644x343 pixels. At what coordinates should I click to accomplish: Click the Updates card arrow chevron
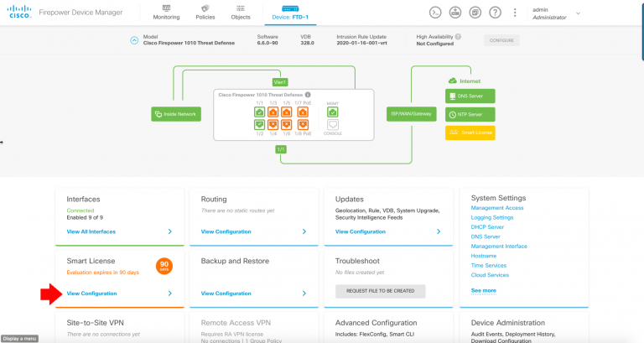point(439,231)
